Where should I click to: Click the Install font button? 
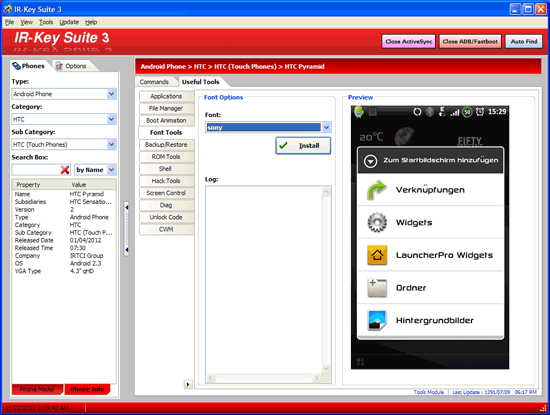point(303,146)
